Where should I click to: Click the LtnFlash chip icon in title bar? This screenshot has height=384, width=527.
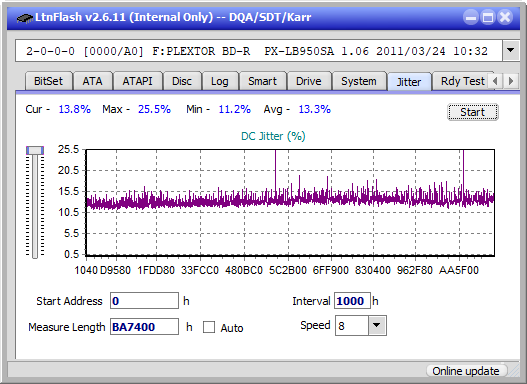(x=24, y=17)
